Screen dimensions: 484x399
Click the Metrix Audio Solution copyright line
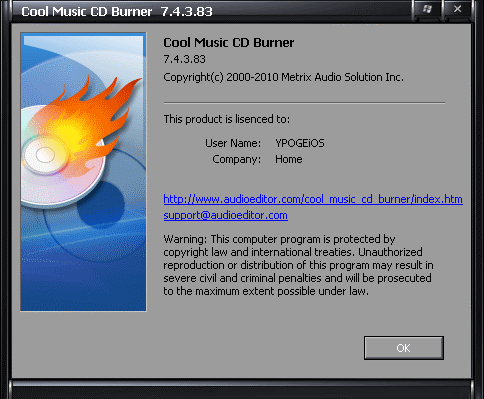pos(283,77)
